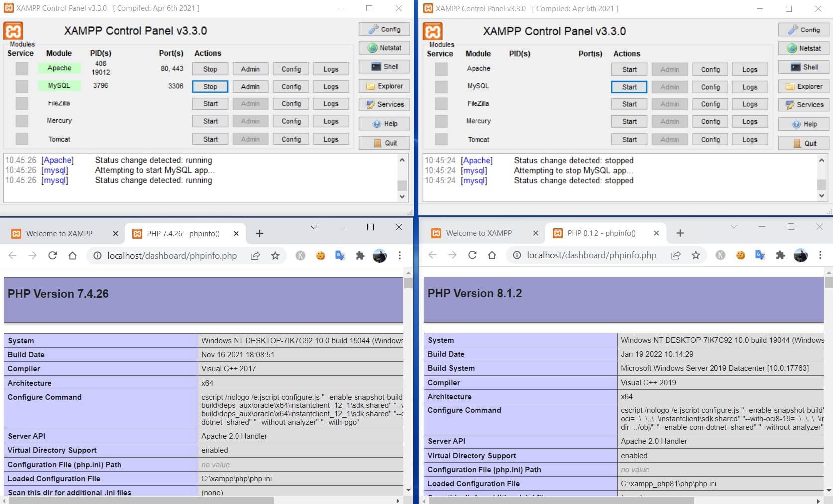Click the XAMPP logo in right control panel
The height and width of the screenshot is (504, 833).
coord(433,31)
